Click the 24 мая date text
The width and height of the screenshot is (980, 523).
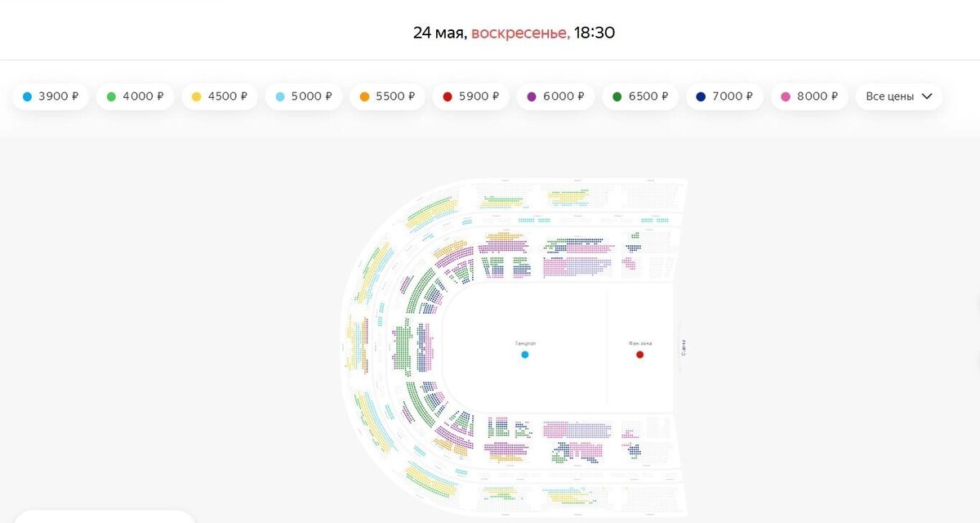(x=439, y=32)
